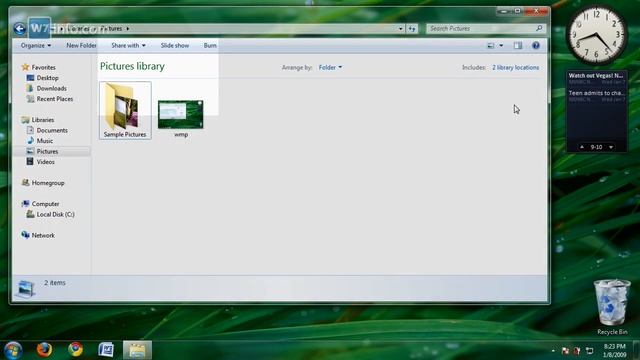Viewport: 640px width, 360px height.
Task: Click the Action Center flag tray icon
Action: tap(565, 351)
